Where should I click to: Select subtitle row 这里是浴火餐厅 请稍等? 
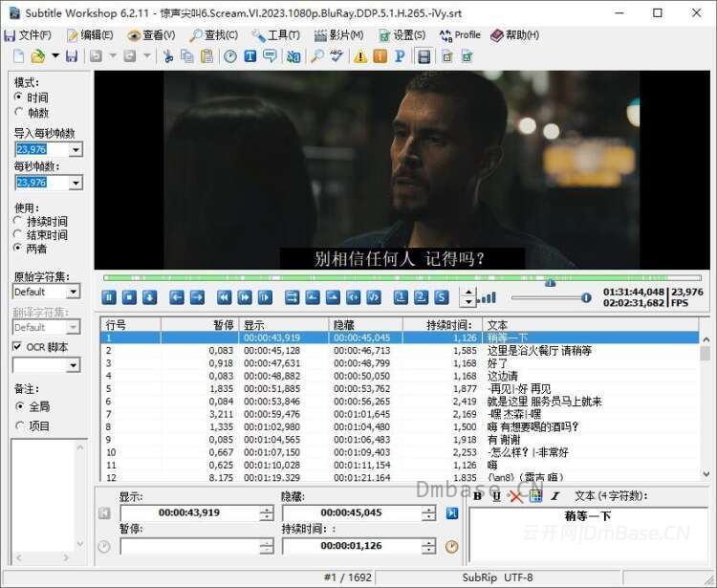pyautogui.click(x=400, y=351)
